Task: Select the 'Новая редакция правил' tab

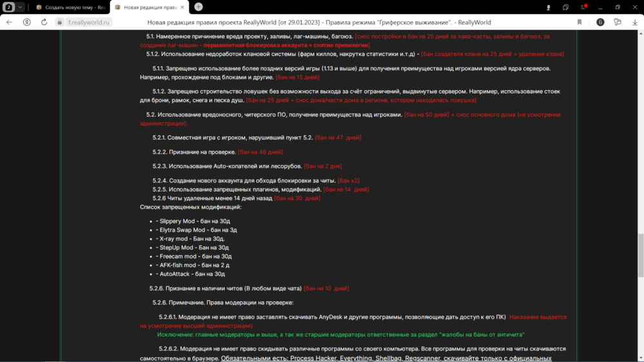Action: [x=146, y=7]
